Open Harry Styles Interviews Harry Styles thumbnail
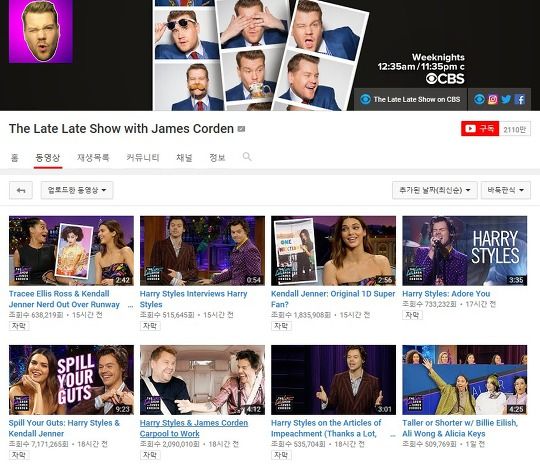The width and height of the screenshot is (540, 467). (x=202, y=251)
